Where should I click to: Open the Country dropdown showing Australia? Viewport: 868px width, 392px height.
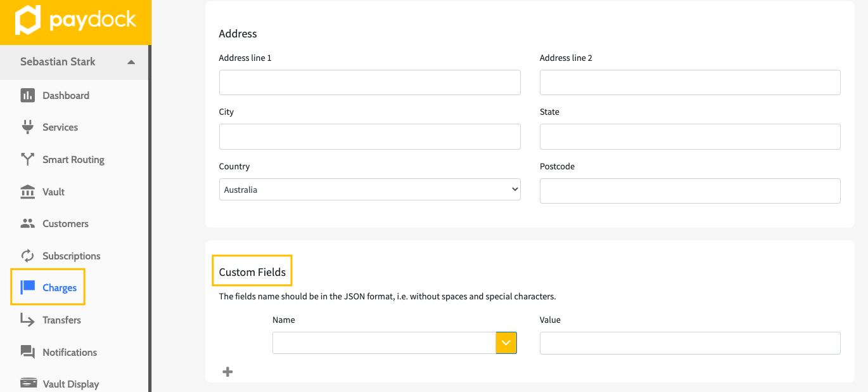[x=369, y=190]
